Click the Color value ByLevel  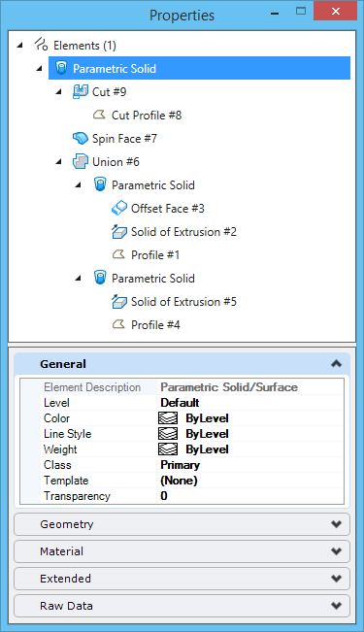click(207, 418)
